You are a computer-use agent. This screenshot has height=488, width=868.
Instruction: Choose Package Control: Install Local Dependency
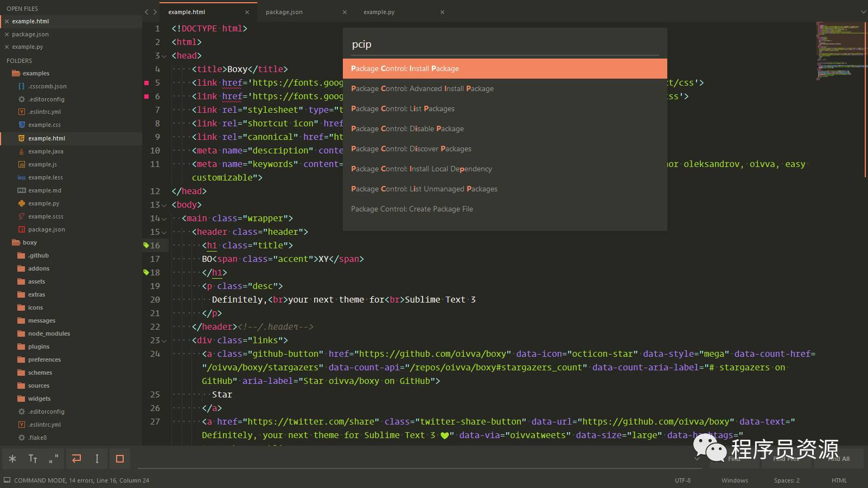(505, 169)
